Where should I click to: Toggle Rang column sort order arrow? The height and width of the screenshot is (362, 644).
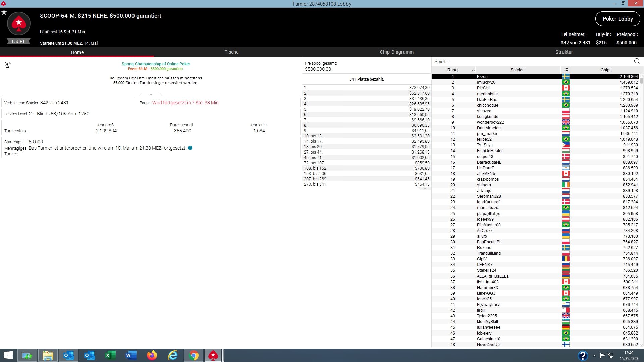pyautogui.click(x=473, y=70)
